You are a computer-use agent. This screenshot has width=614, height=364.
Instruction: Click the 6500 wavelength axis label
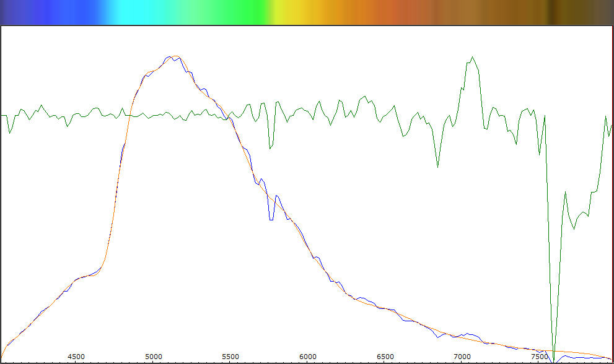click(385, 357)
